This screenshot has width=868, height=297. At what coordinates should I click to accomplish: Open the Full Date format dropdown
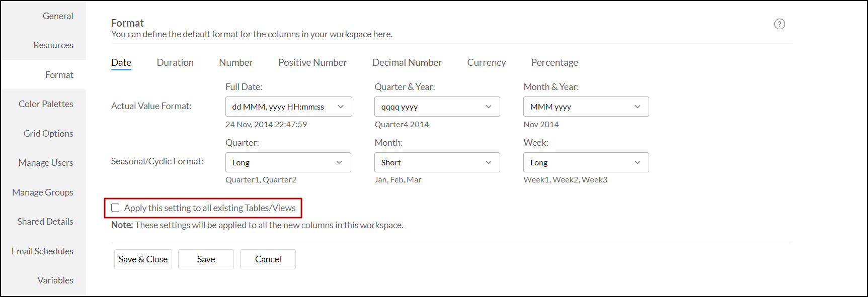point(288,107)
